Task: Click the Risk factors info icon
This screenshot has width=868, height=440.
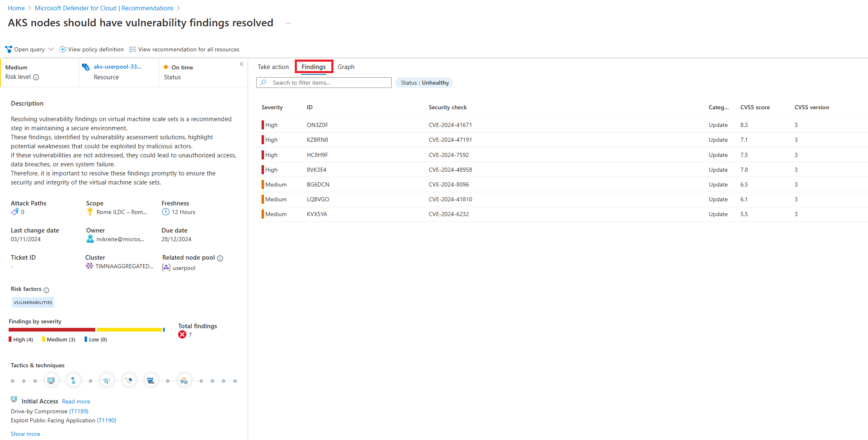Action: (46, 290)
